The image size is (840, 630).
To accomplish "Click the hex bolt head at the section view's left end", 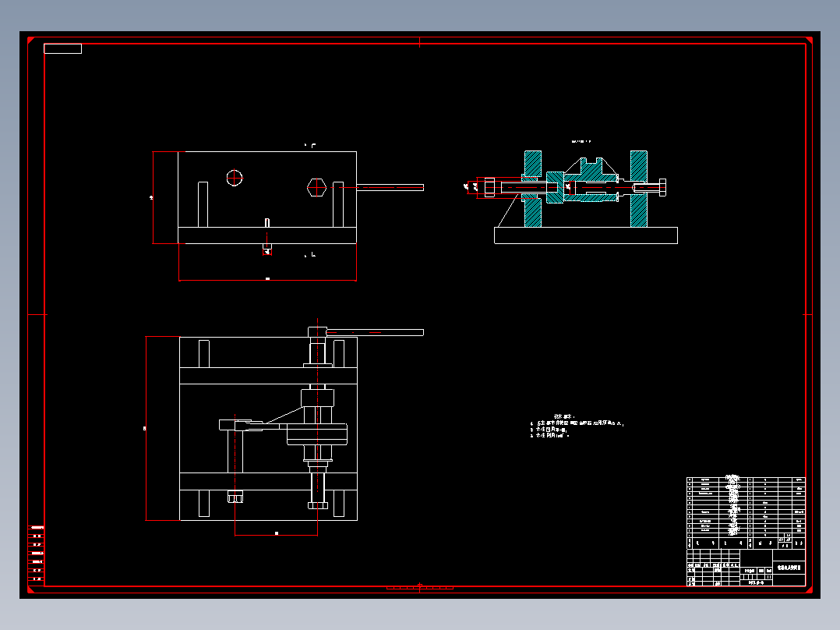I will (x=489, y=188).
